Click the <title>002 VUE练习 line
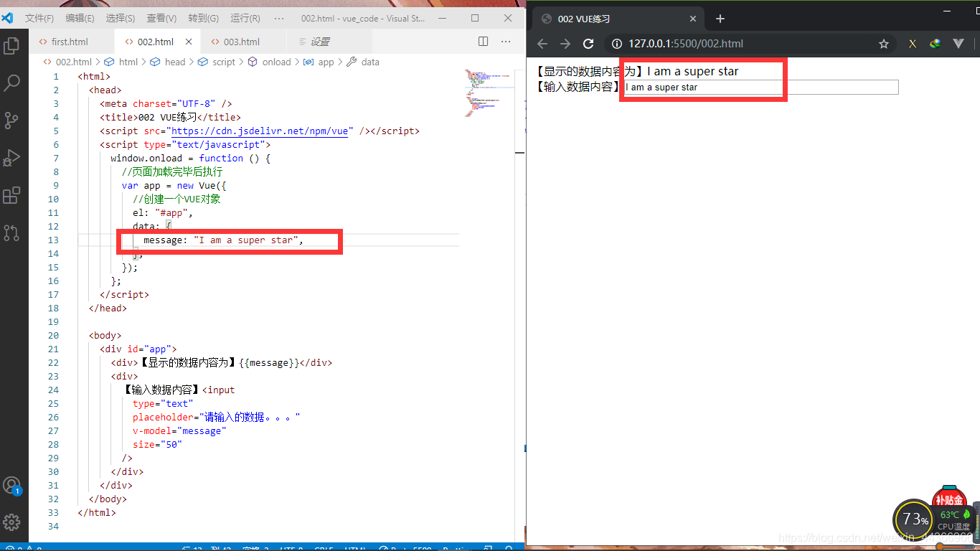Screen dimensions: 980x551 tap(171, 117)
